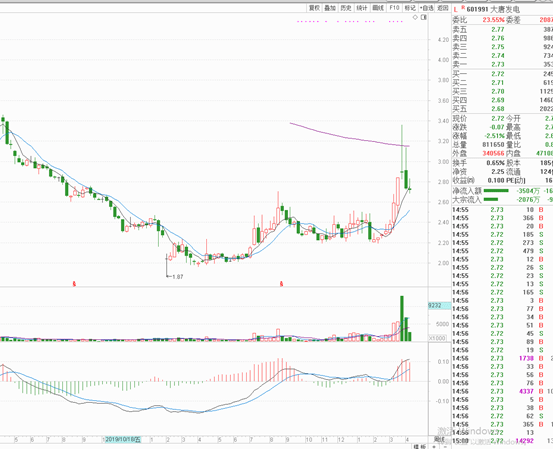This screenshot has width=553, height=449.
Task: Click the red L marker beside stock code
Action: click(x=455, y=9)
